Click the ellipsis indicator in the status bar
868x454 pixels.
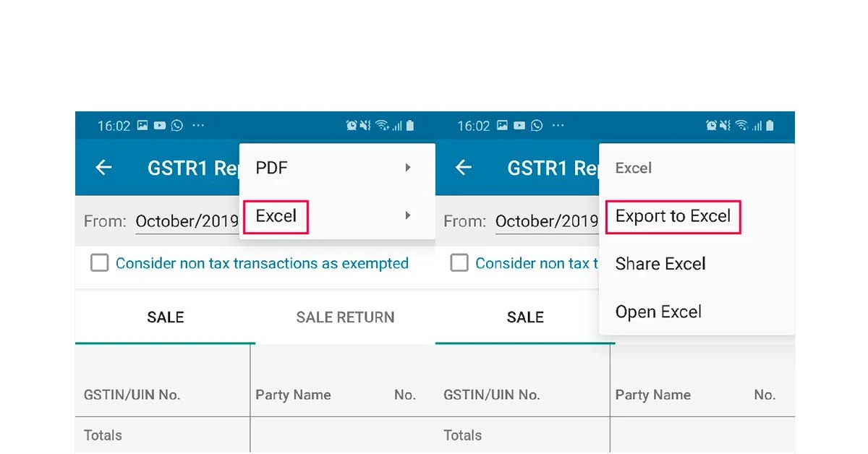pos(197,125)
